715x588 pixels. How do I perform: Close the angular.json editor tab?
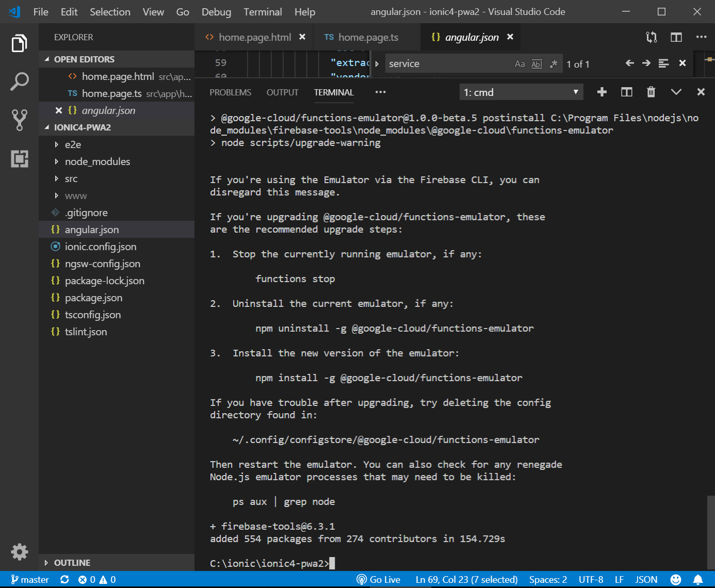tap(510, 37)
